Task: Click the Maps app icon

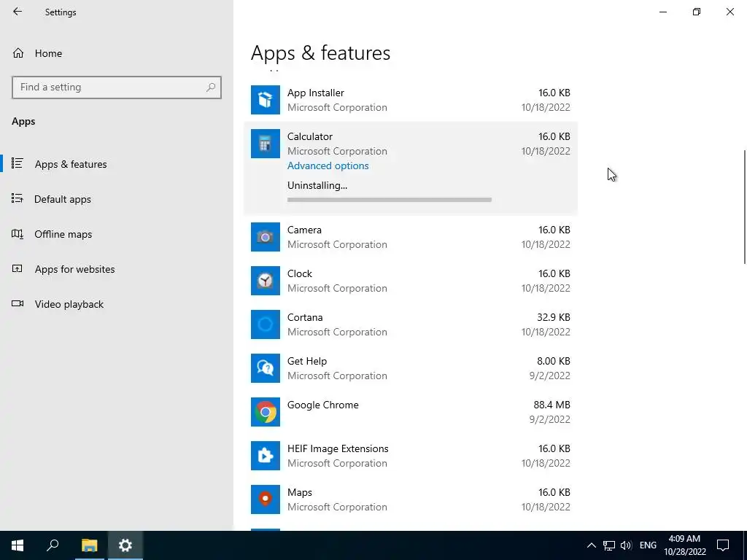Action: point(266,500)
